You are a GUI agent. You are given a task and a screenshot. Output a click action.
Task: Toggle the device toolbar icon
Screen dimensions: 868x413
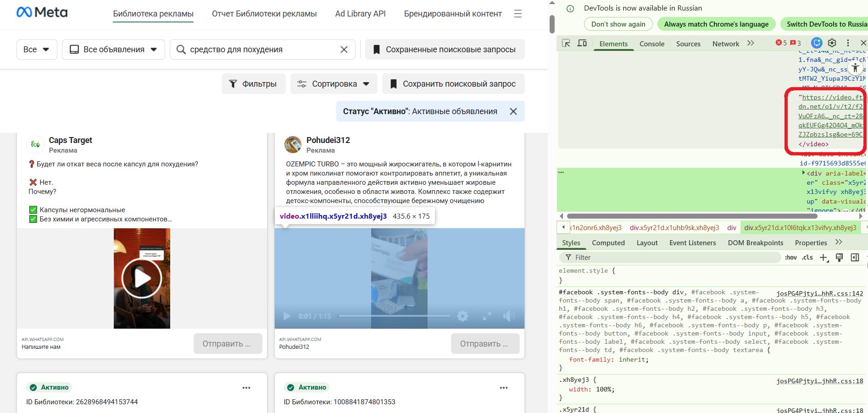(x=582, y=43)
